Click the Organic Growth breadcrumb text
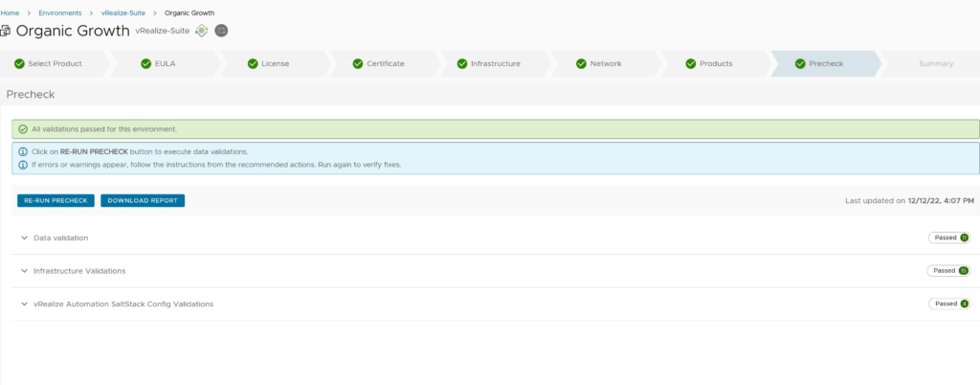 [x=190, y=13]
